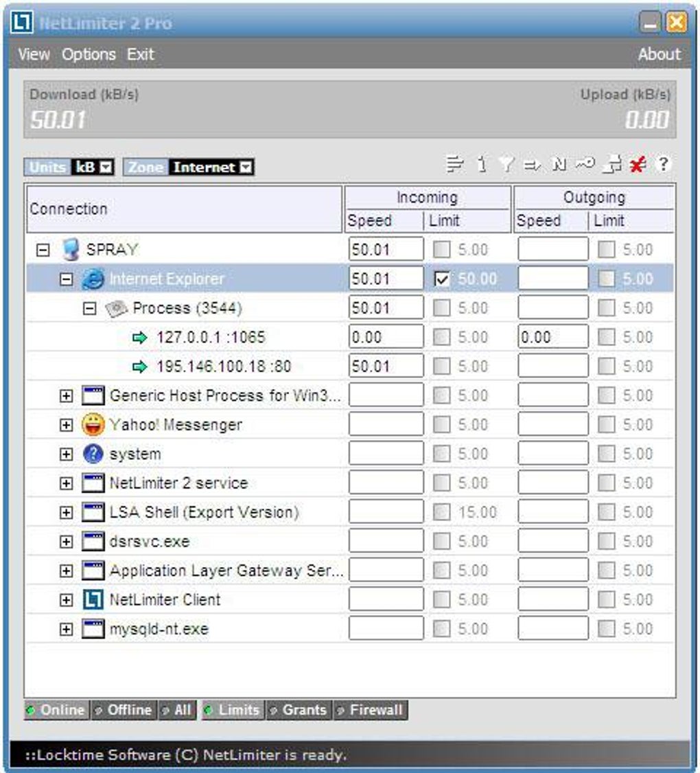The width and height of the screenshot is (700, 773).
Task: Select the Application Layer Gateway Ser... row
Action: tap(350, 571)
